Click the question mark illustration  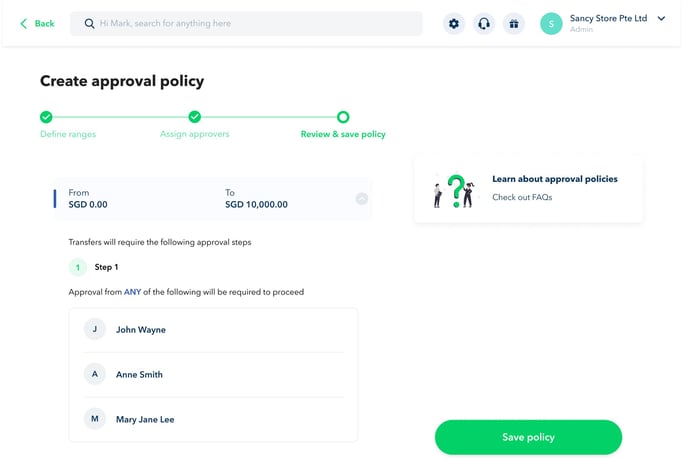tap(454, 190)
